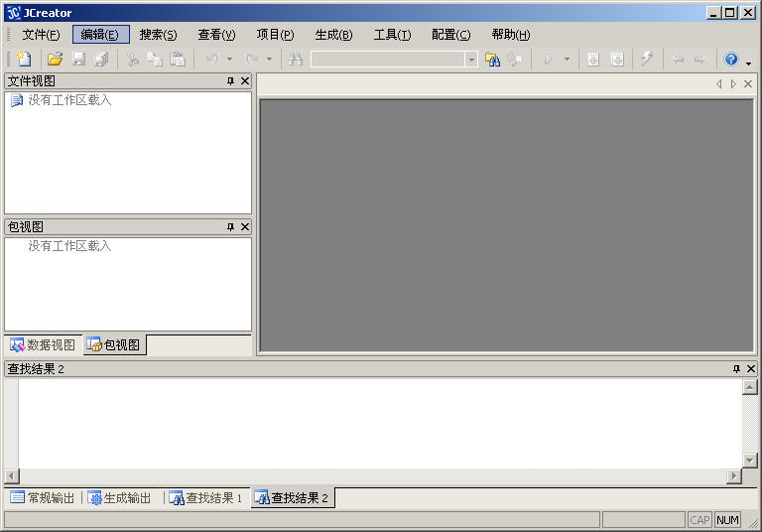Click the CAP status bar indicator
This screenshot has height=532, width=762.
click(699, 520)
